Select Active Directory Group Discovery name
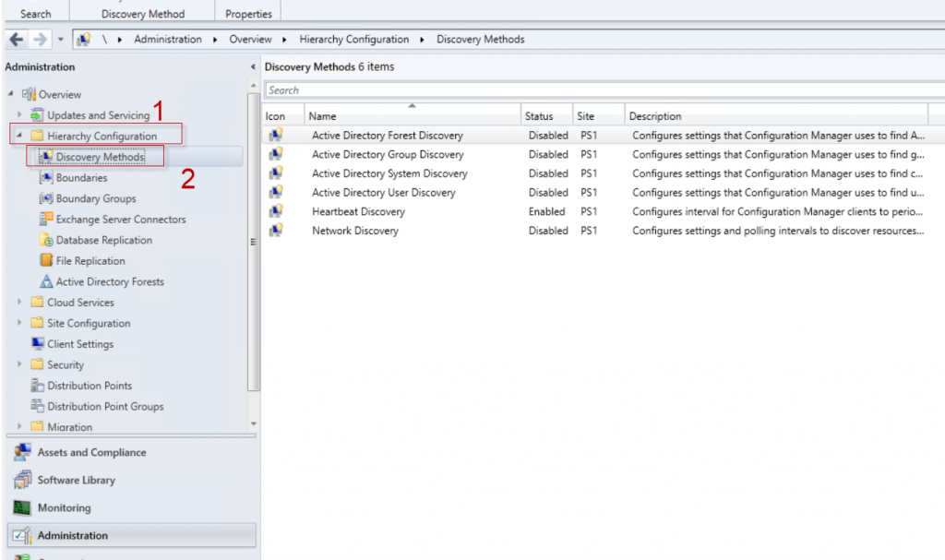Viewport: 945px width, 560px height. pos(388,154)
